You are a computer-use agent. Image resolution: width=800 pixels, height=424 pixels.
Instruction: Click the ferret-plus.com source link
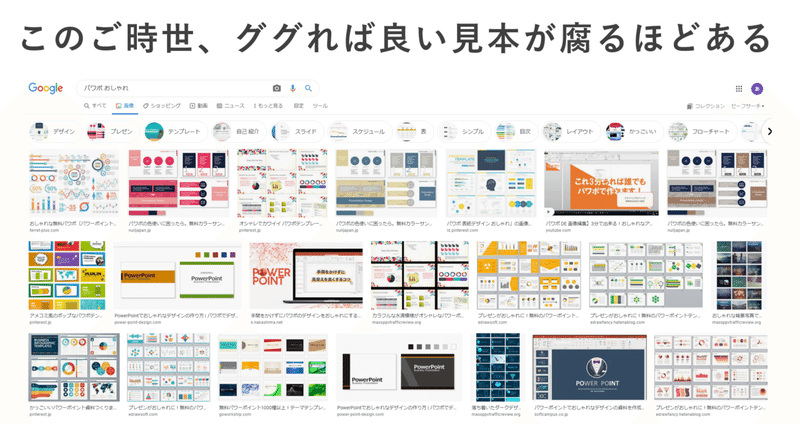point(44,230)
